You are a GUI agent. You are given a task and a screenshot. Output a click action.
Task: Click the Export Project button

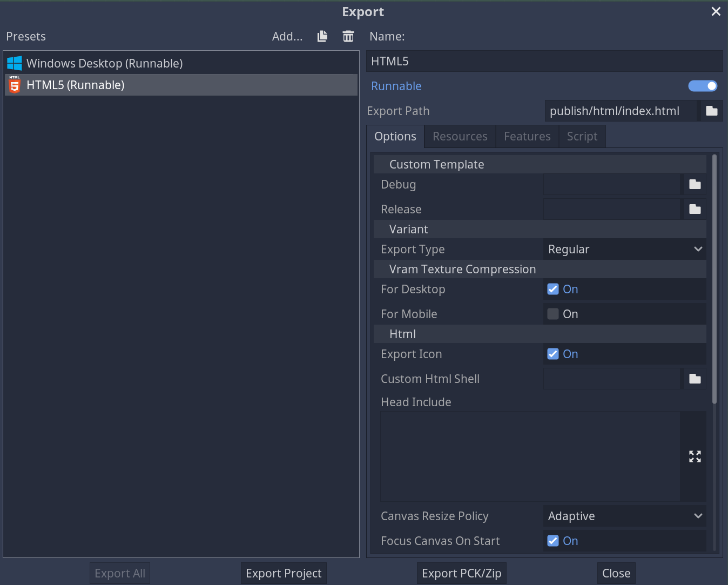tap(284, 573)
